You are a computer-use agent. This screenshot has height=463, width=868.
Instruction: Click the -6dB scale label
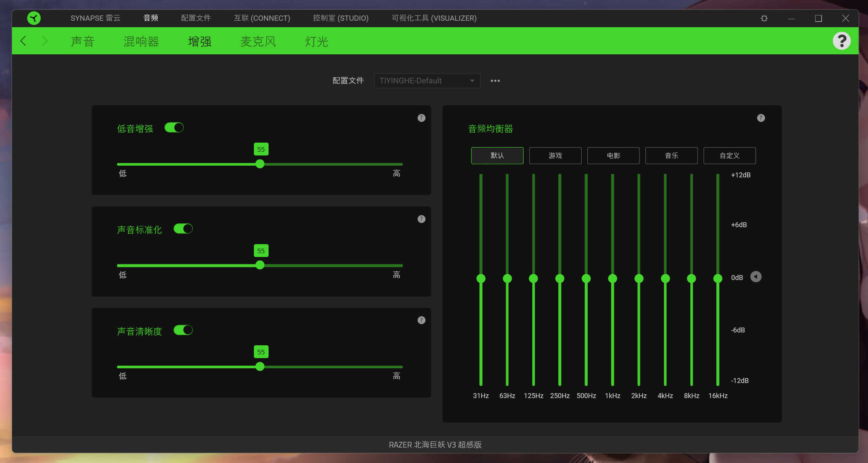738,330
